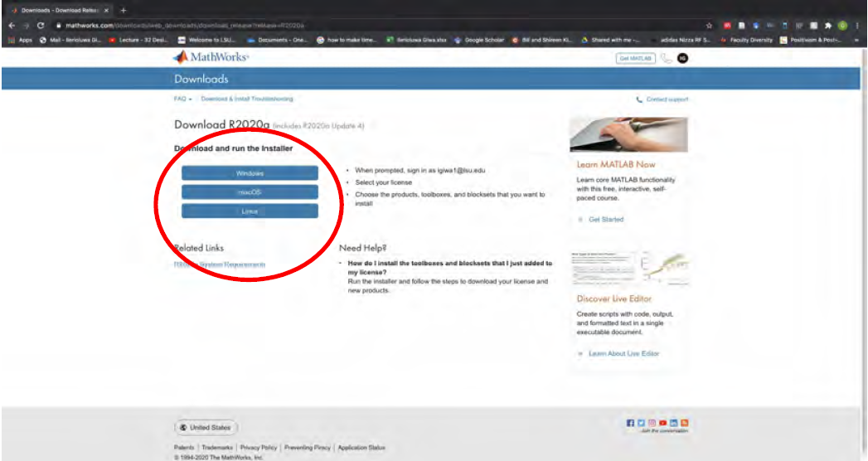
Task: Reload the page in the browser
Action: coord(41,26)
